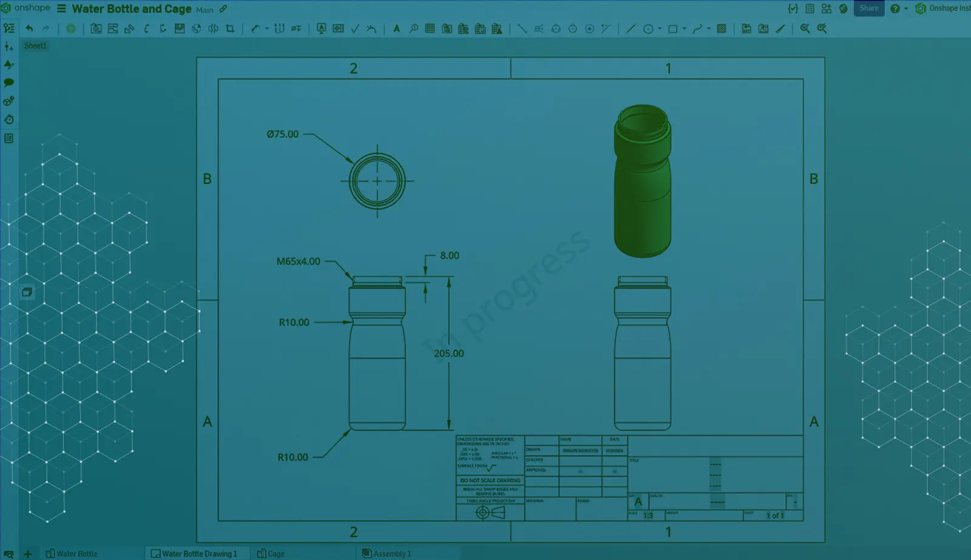Expand the circle tool dropdown arrow
Viewport: 971px width, 560px height.
(660, 29)
